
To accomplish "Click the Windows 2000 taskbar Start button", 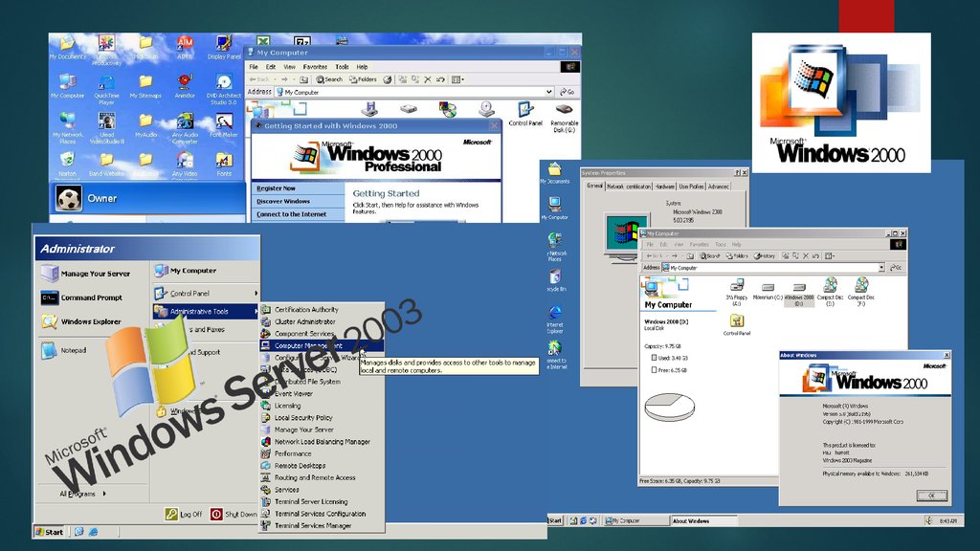I will coord(555,520).
